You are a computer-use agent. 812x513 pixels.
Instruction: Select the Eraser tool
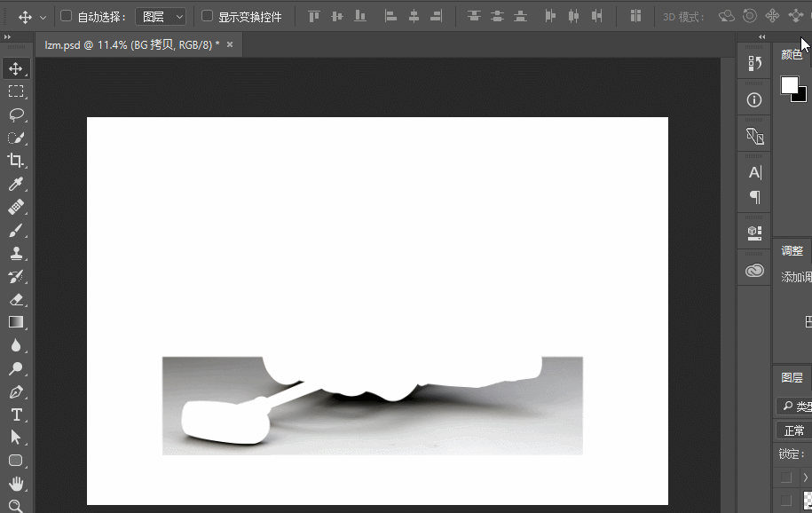(x=16, y=299)
